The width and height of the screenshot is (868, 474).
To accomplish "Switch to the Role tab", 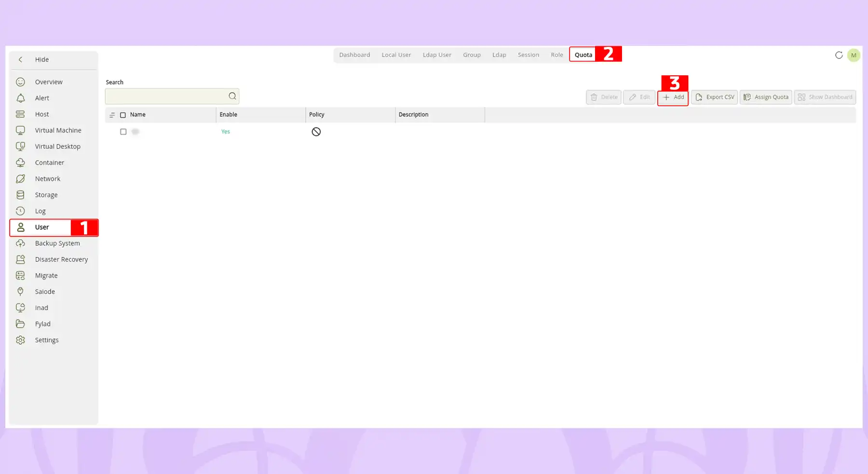I will (x=556, y=55).
